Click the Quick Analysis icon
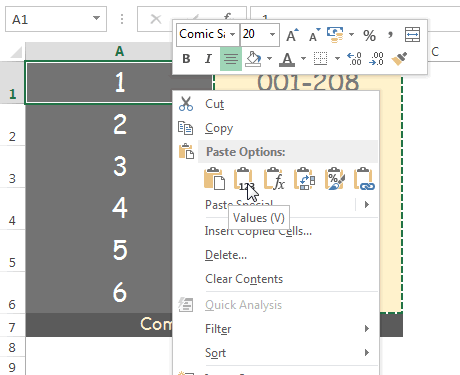This screenshot has height=375, width=460. pos(186,305)
